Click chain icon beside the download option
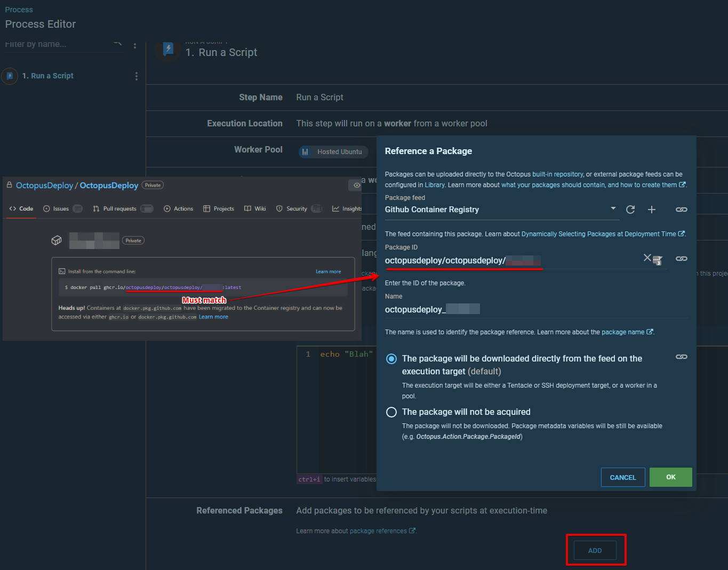This screenshot has width=728, height=570. click(681, 356)
